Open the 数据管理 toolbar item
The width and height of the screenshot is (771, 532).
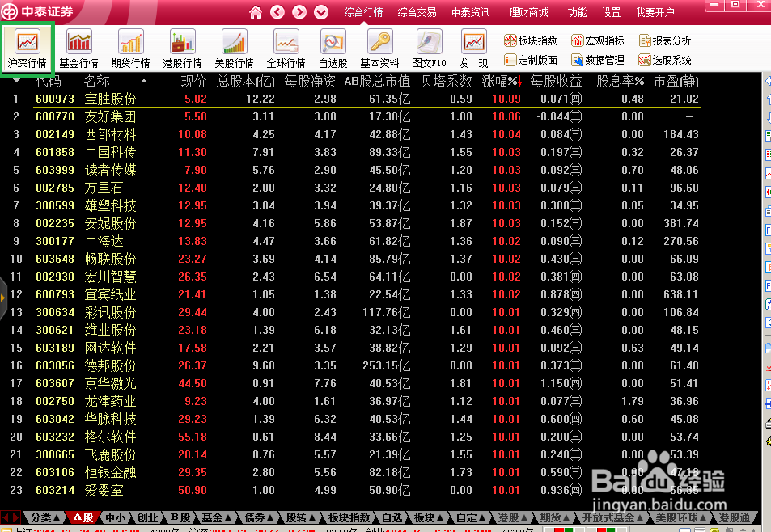597,60
